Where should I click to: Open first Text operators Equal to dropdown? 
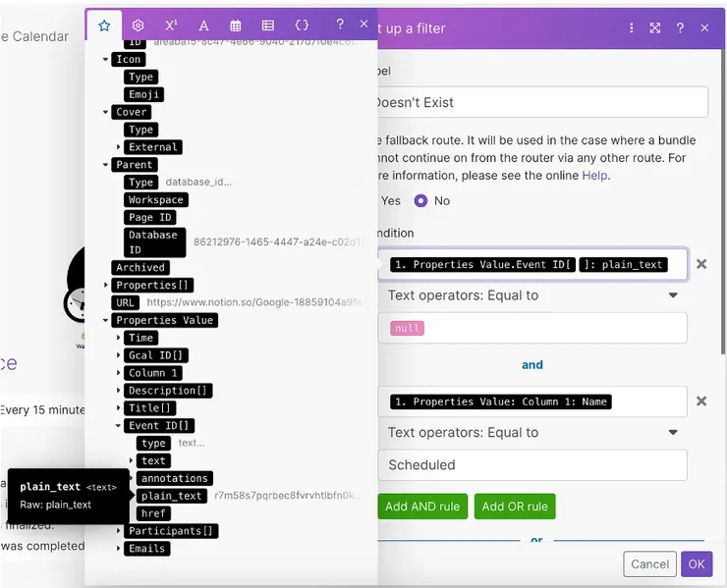[532, 295]
